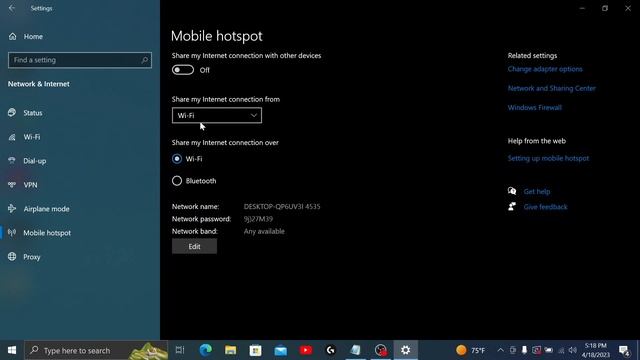Open the notification Action Center icon
The width and height of the screenshot is (640, 360).
(x=624, y=350)
